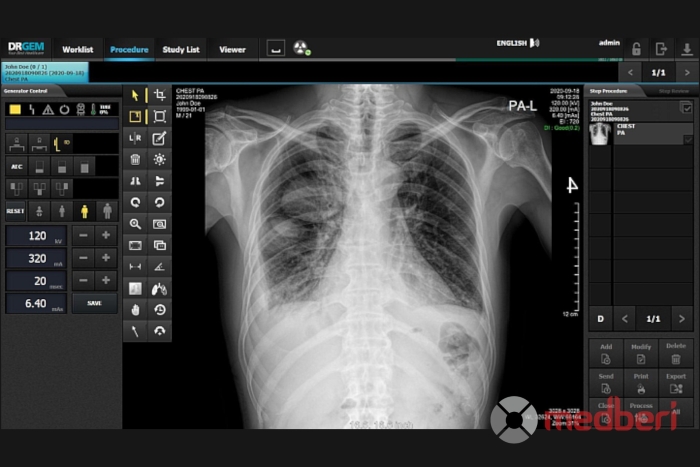Increase the kV value with plus
This screenshot has height=467, width=700.
[105, 236]
